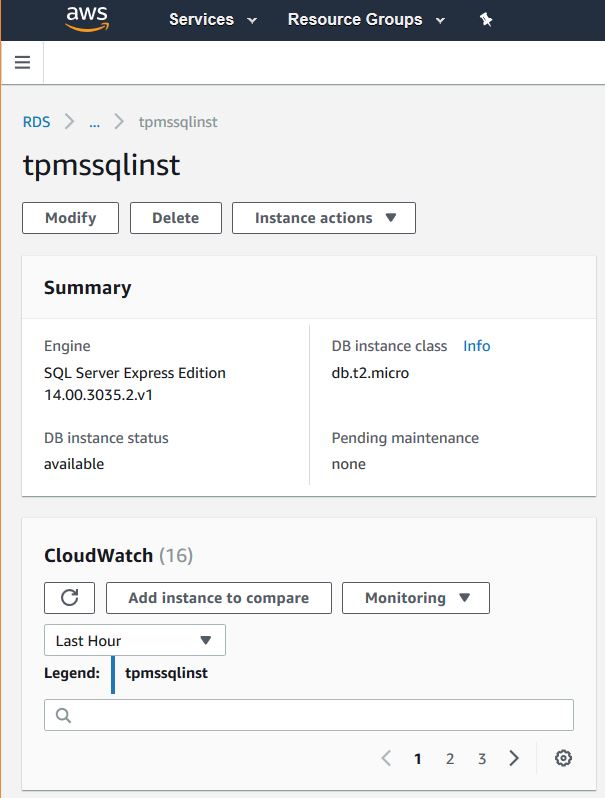This screenshot has height=798, width=605.
Task: Open the Resource Groups menu
Action: tap(365, 20)
